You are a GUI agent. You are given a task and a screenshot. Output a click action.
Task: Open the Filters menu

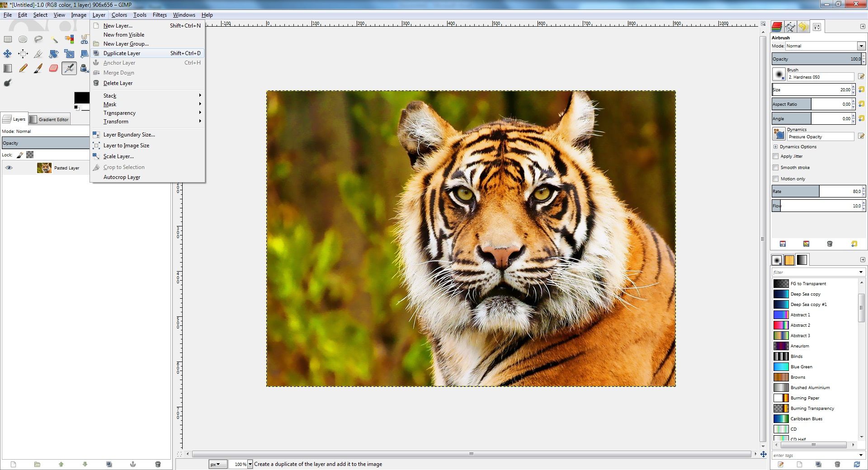[159, 14]
